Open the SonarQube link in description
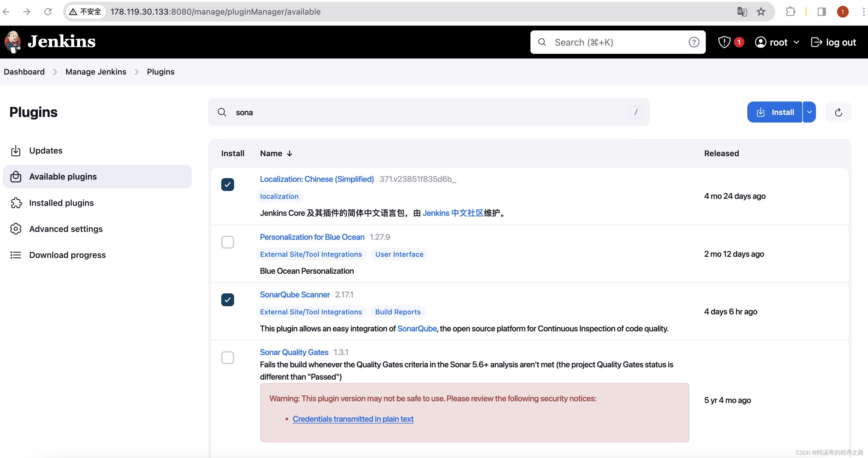Viewport: 868px width, 458px height. 417,329
